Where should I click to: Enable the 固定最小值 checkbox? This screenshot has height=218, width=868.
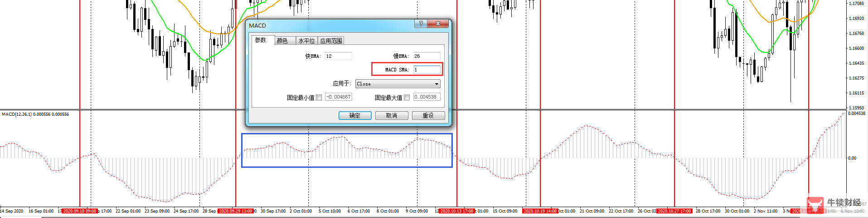coord(319,97)
